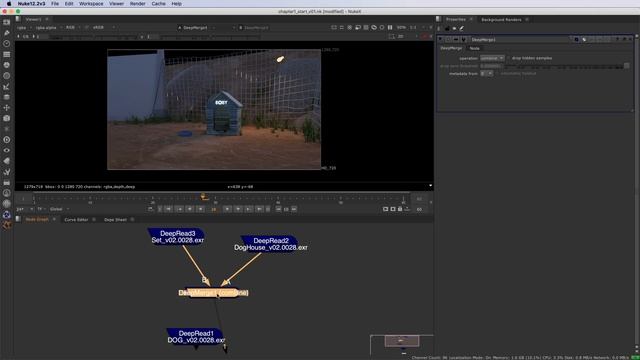Open the Image nodes toolbar menu
The image size is (640, 360).
7,22
